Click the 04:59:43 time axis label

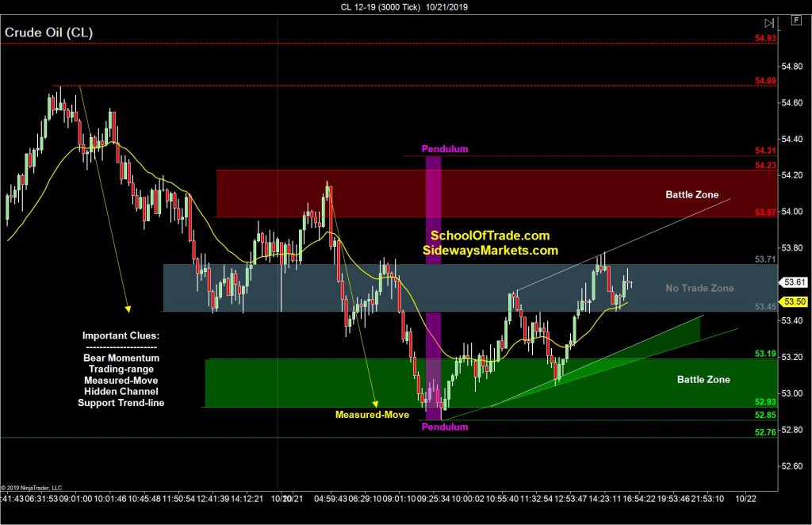coord(331,499)
